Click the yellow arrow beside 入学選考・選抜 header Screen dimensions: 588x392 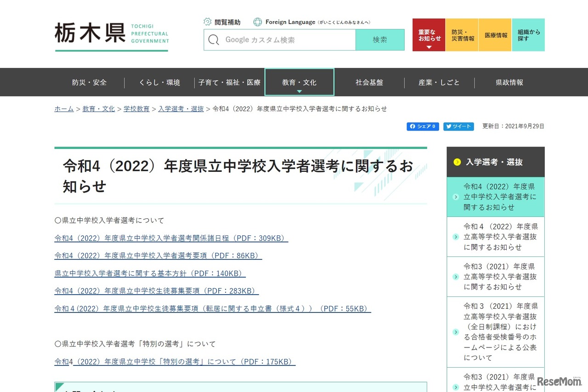[x=456, y=162]
